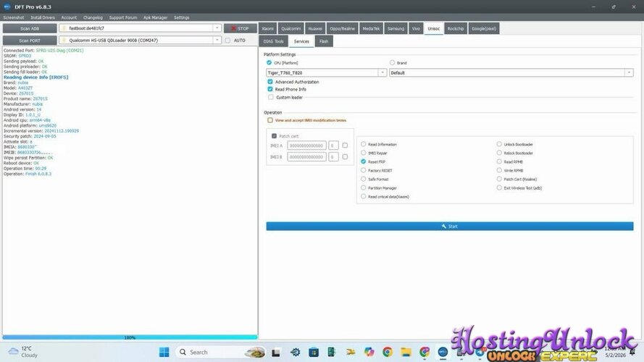Image resolution: width=644 pixels, height=362 pixels.
Task: Click the 100% progress bar
Action: pos(130,337)
